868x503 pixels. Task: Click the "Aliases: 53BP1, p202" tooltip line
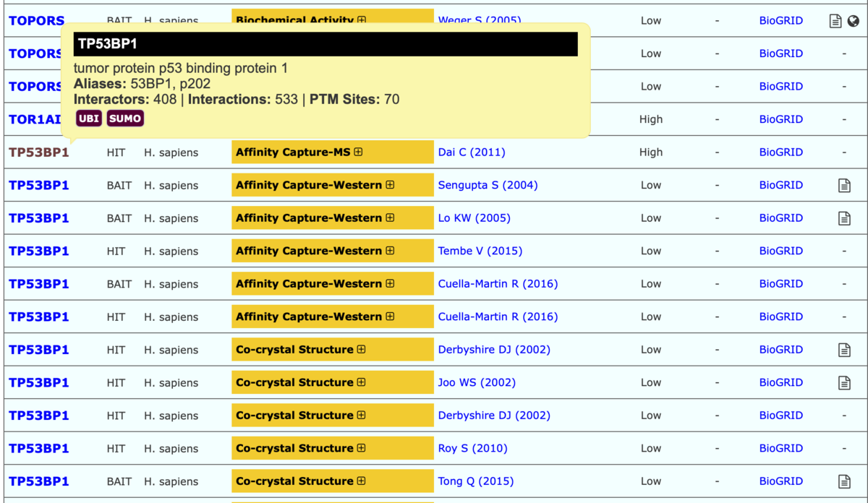(142, 83)
